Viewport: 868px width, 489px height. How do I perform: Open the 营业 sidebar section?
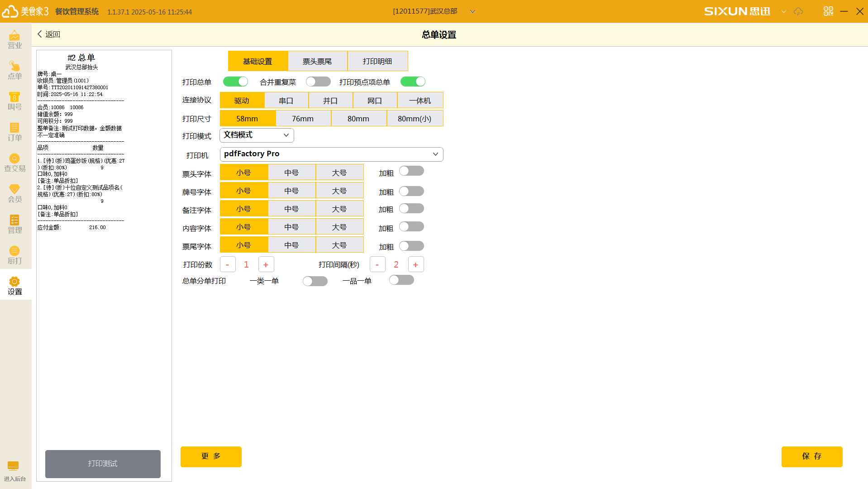tap(15, 39)
